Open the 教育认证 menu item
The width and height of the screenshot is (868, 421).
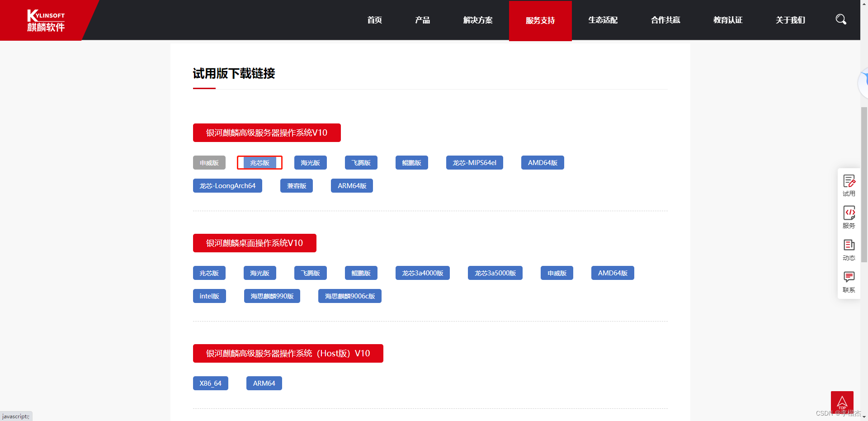click(728, 20)
